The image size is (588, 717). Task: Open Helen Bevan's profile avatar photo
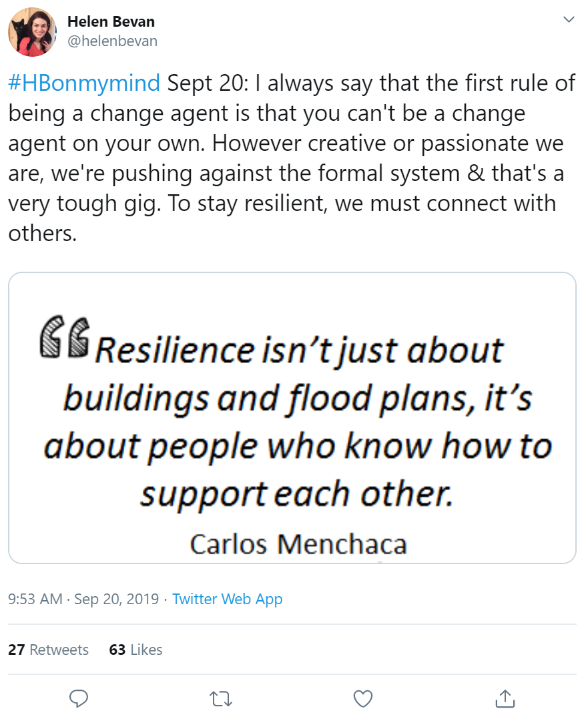32,31
